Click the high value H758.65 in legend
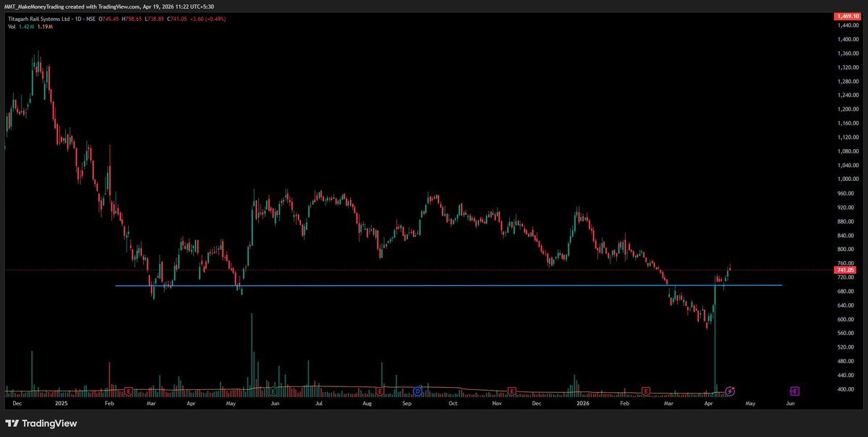868x437 pixels. tap(132, 19)
